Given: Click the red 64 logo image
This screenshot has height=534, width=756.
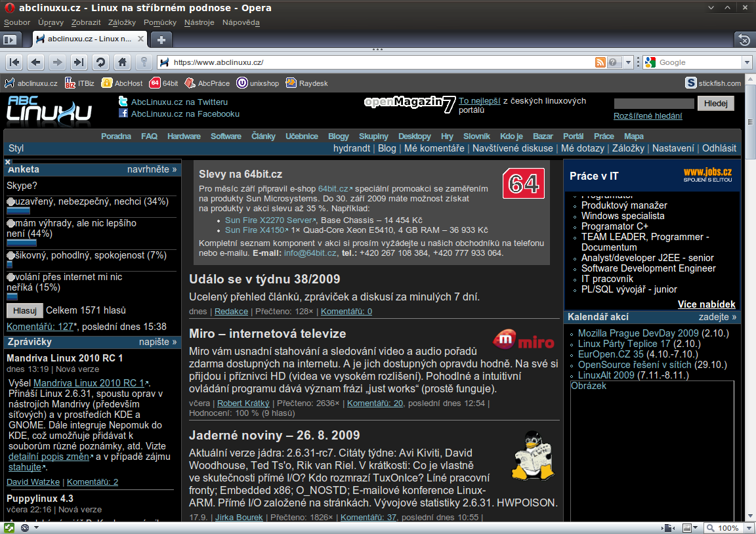Looking at the screenshot, I should click(524, 184).
